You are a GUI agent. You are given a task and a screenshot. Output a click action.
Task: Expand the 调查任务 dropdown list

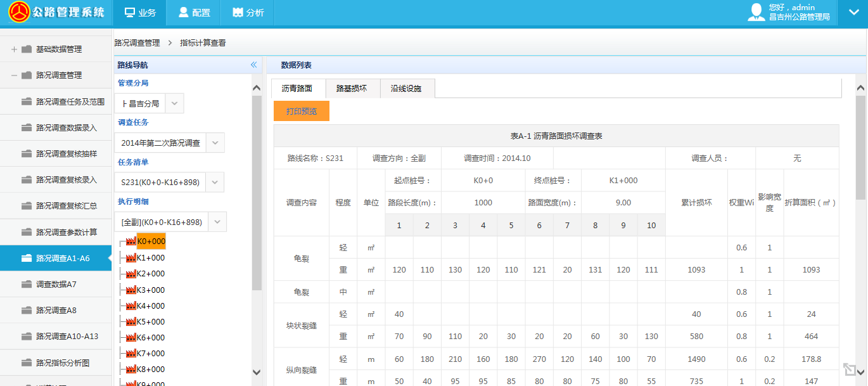tap(215, 143)
